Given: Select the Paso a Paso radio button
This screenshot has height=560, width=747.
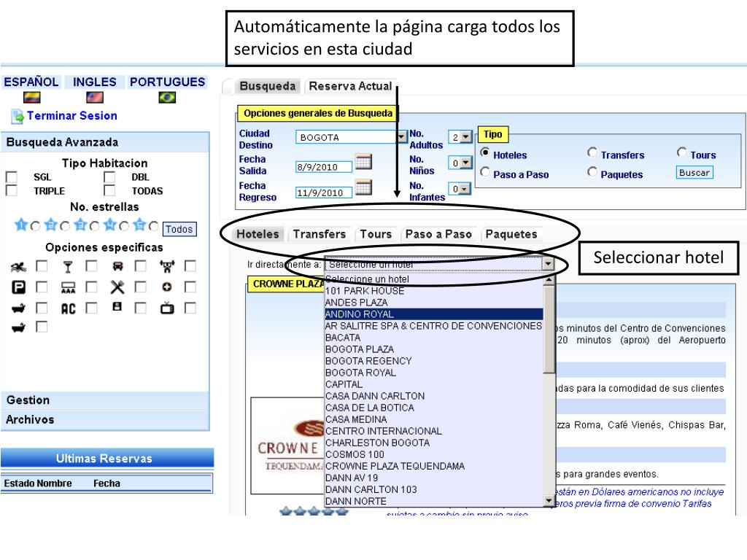Looking at the screenshot, I should click(x=485, y=172).
